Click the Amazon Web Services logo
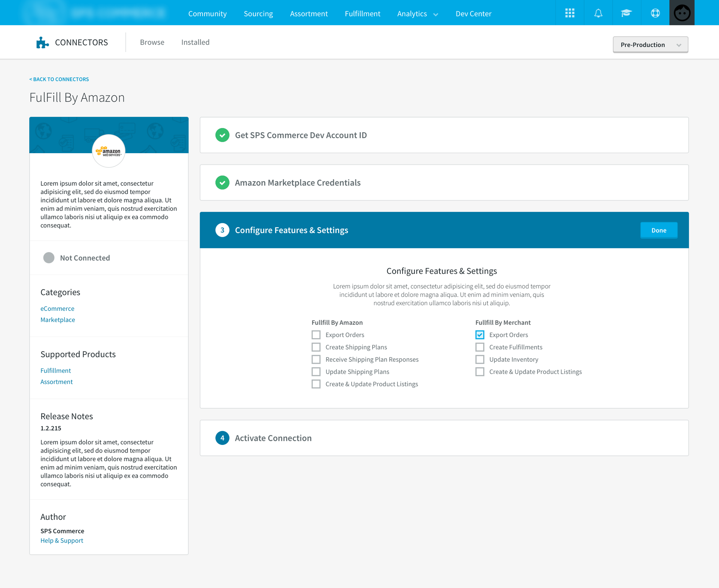 pos(109,151)
